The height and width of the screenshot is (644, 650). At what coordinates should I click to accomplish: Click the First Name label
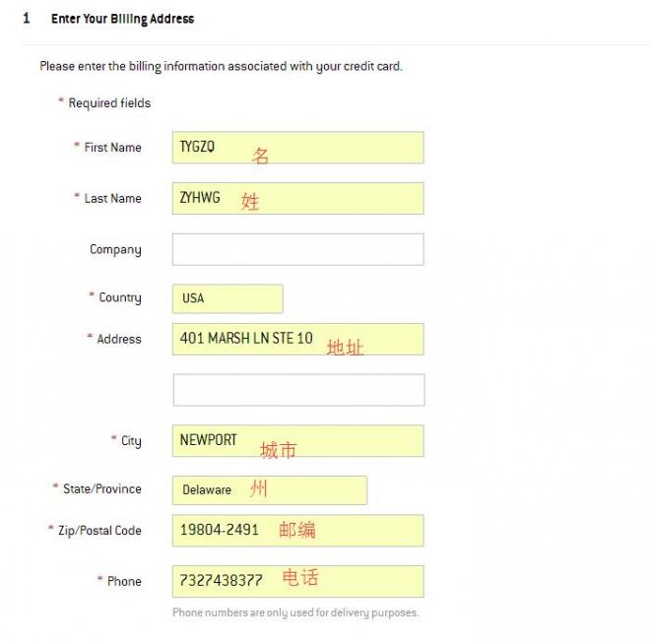[112, 148]
